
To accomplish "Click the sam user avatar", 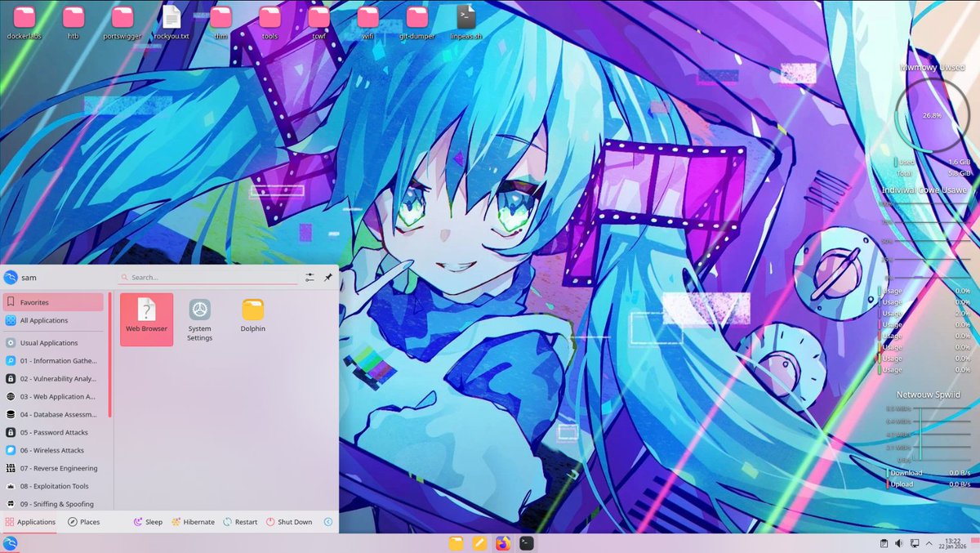I will click(x=11, y=277).
